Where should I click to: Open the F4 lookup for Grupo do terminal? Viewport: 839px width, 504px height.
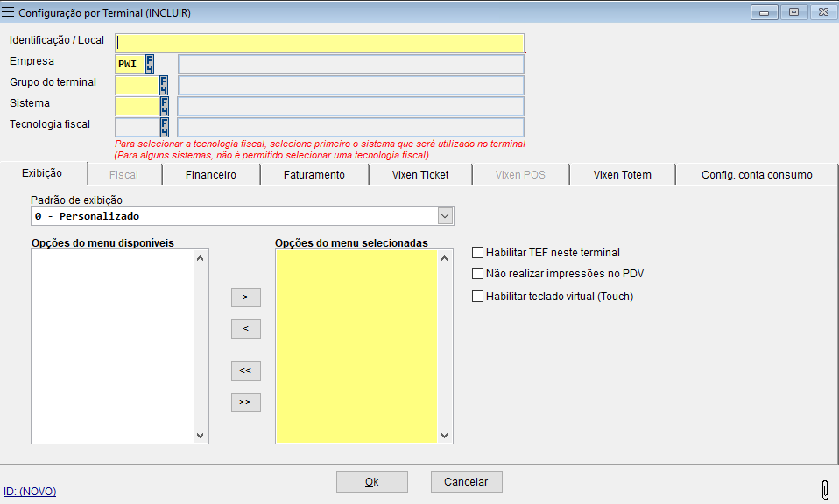point(163,84)
